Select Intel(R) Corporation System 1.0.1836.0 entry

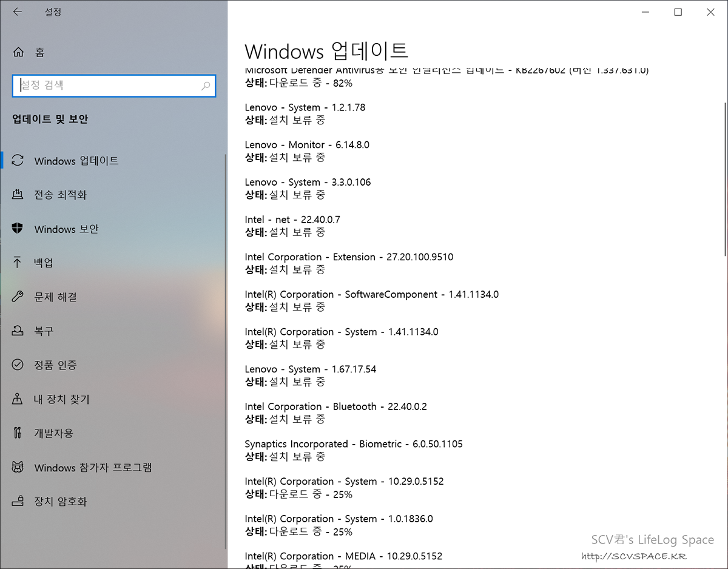coord(339,519)
